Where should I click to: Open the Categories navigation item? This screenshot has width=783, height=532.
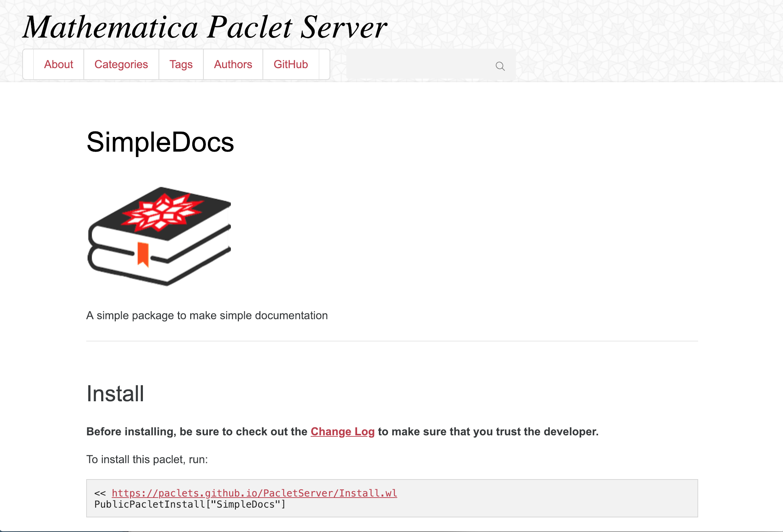(121, 64)
